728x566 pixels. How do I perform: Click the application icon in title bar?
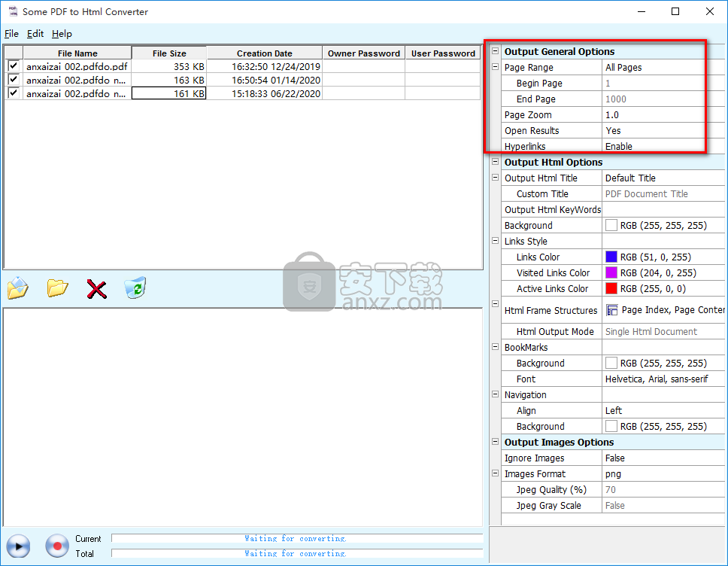click(x=13, y=11)
